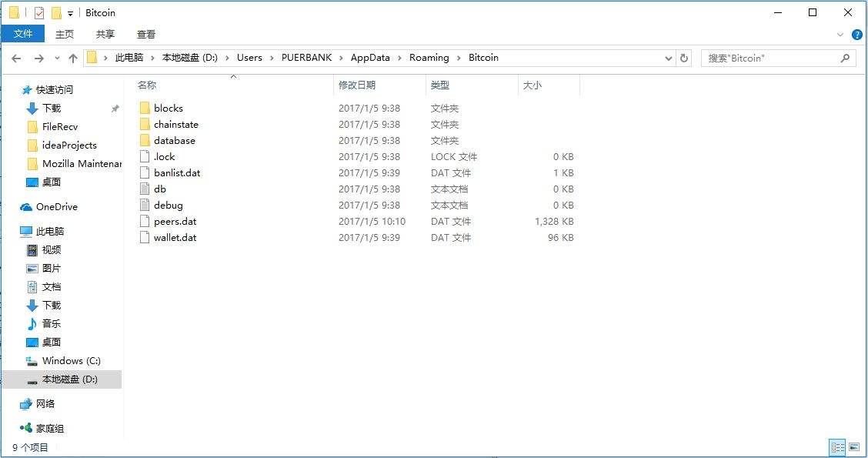Sort by the 修改日期 column header
Image resolution: width=868 pixels, height=458 pixels.
(x=357, y=85)
